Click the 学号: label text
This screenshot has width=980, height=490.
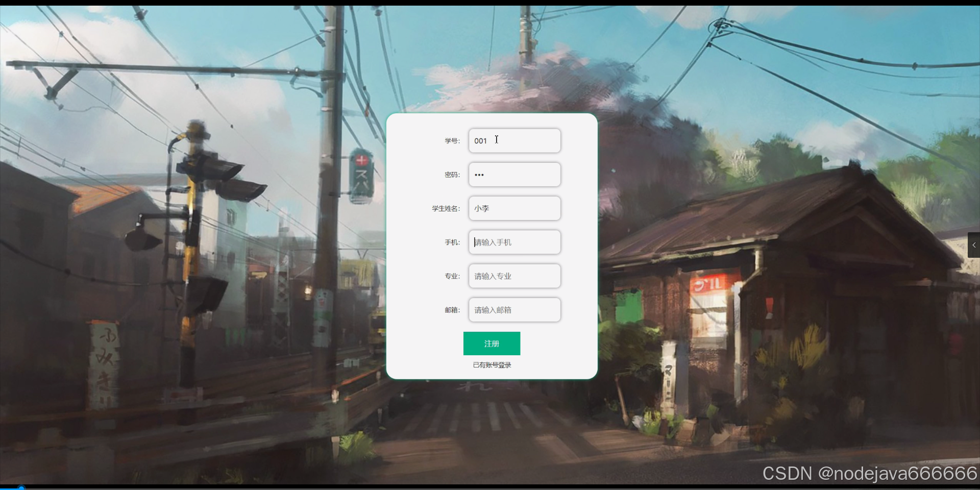pos(452,141)
